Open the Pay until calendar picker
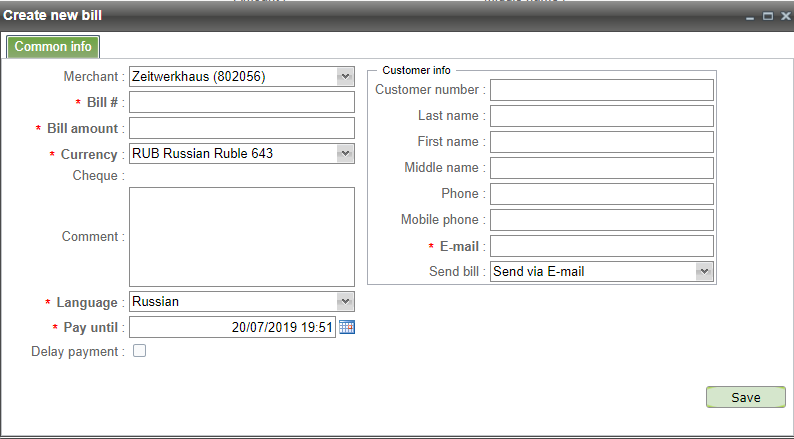The width and height of the screenshot is (794, 439). (x=347, y=327)
